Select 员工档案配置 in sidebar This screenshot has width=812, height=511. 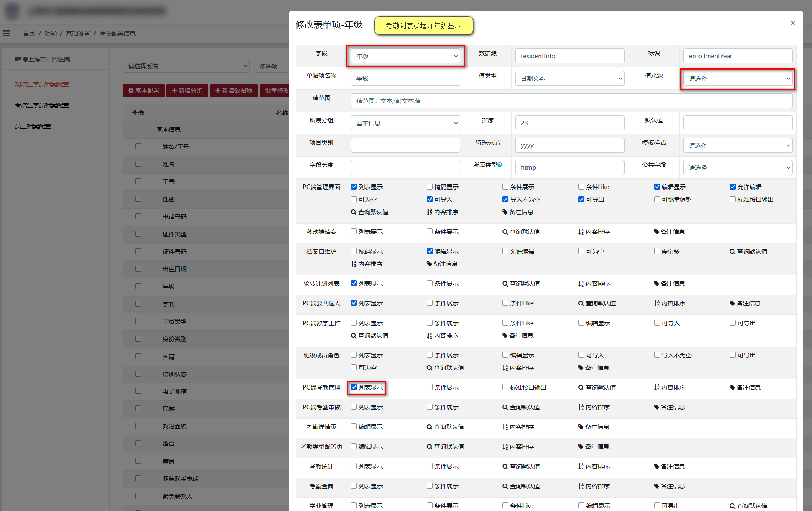pos(33,126)
